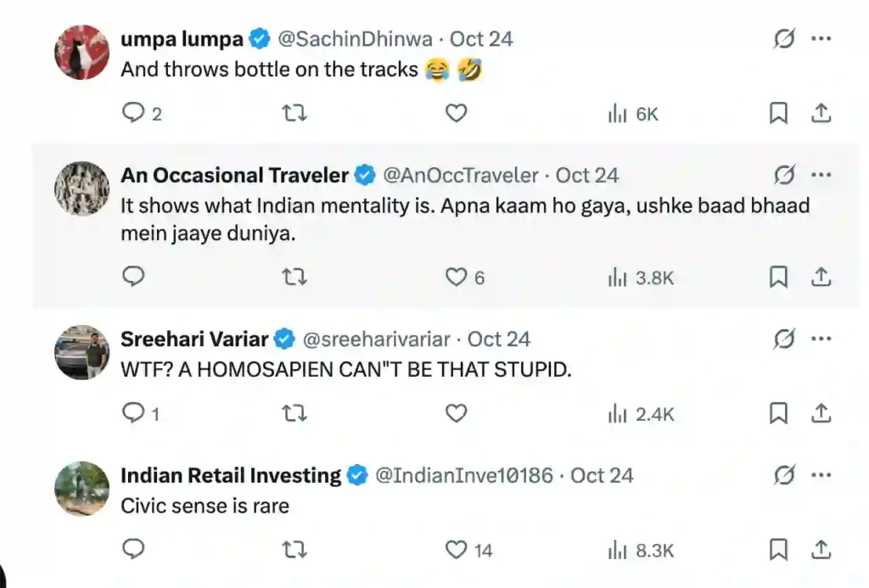This screenshot has width=869, height=588.
Task: Open Sreehari Variar's profile picture
Action: click(x=82, y=352)
